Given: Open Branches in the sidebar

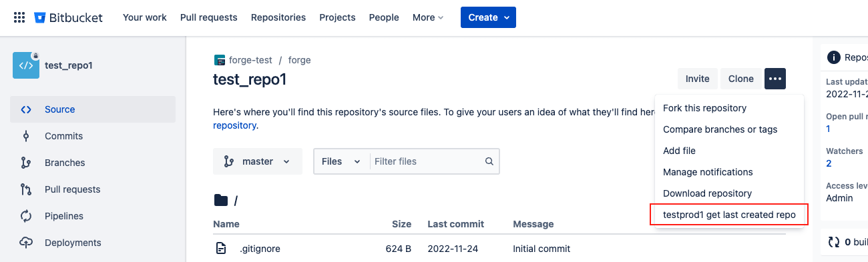Looking at the screenshot, I should (x=93, y=163).
